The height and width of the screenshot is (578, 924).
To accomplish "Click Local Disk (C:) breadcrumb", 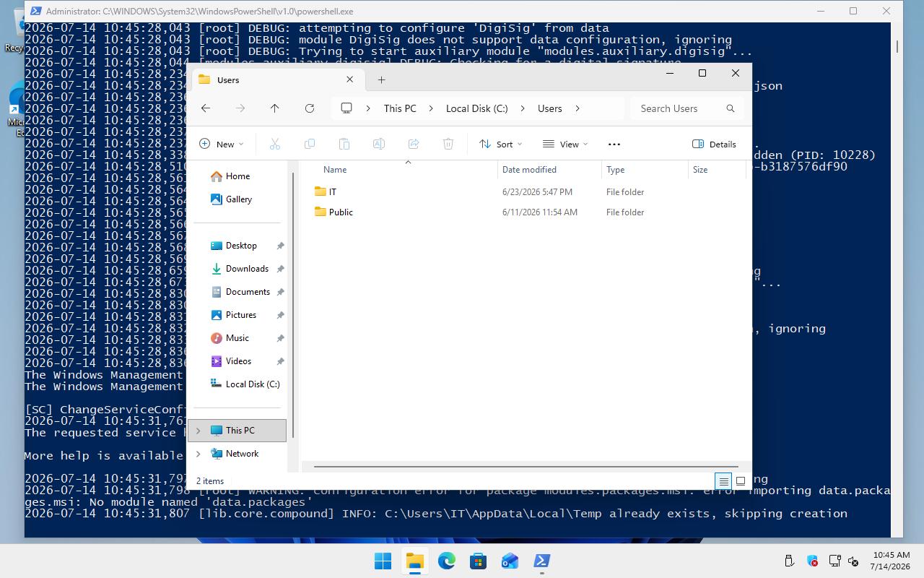I will 477,108.
